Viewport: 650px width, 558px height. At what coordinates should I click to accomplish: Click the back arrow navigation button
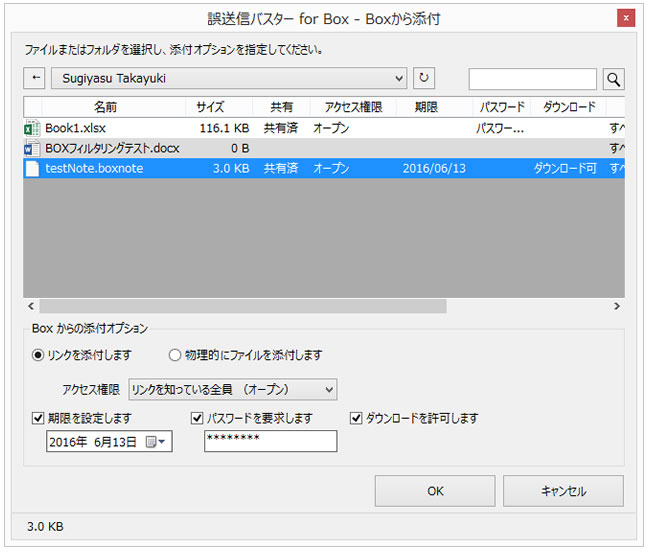(x=35, y=78)
